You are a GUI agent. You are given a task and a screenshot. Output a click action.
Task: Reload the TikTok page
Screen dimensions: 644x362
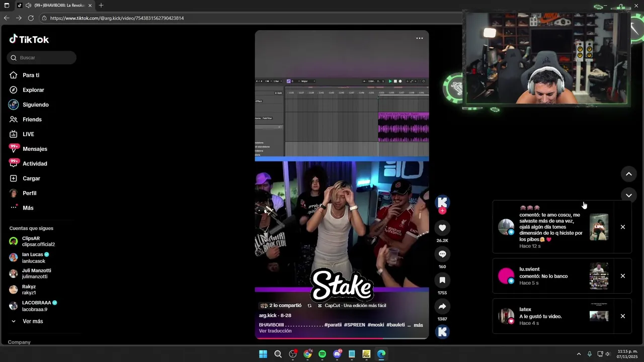point(31,18)
